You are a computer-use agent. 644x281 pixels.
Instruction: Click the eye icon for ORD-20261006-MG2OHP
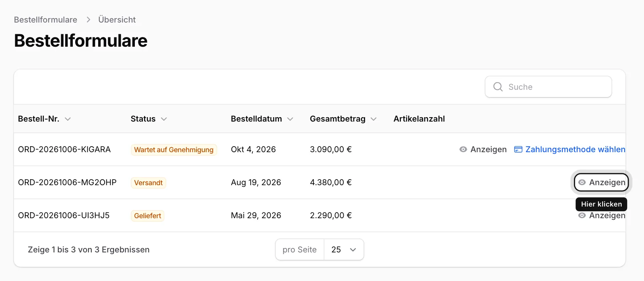(582, 182)
